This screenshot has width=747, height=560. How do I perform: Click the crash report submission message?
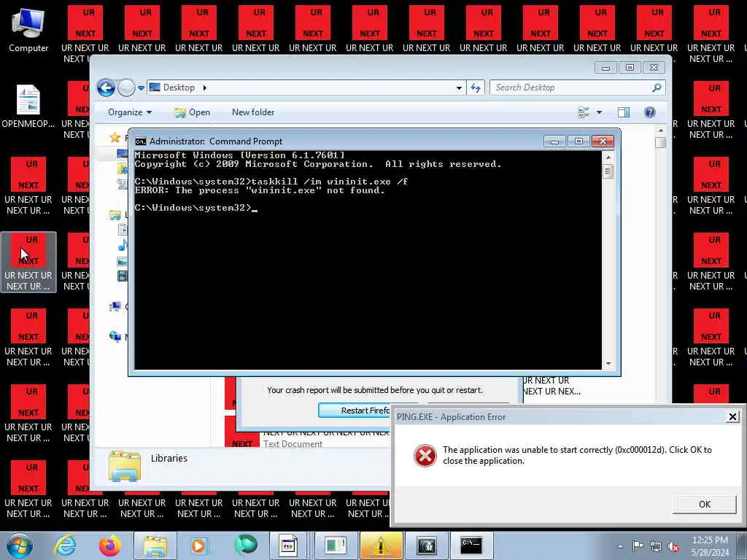coord(375,390)
